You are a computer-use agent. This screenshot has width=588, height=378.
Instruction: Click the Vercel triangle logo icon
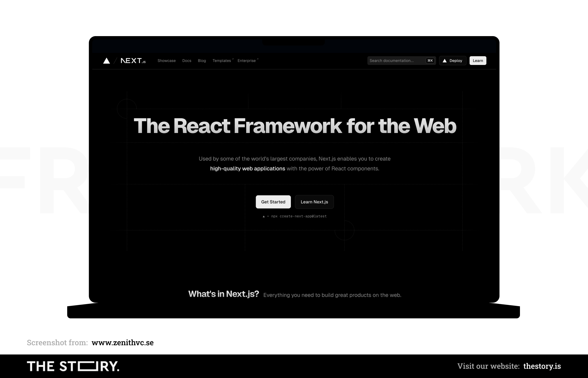[106, 60]
